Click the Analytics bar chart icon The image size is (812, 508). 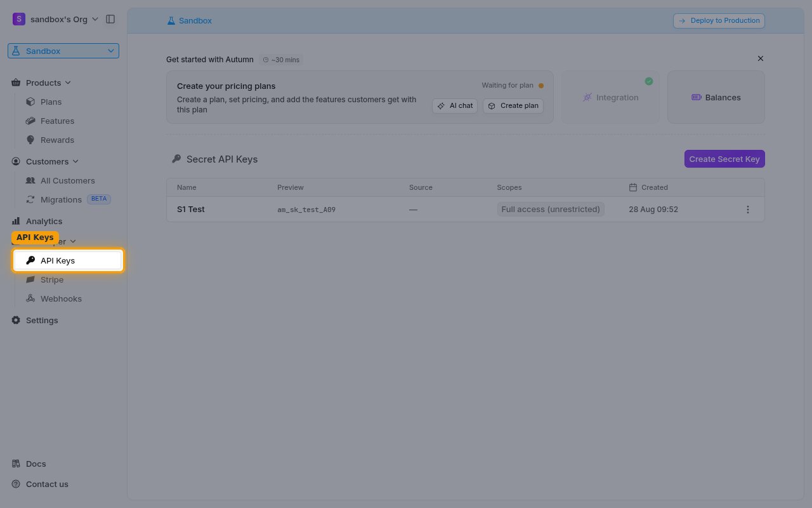[x=16, y=221]
